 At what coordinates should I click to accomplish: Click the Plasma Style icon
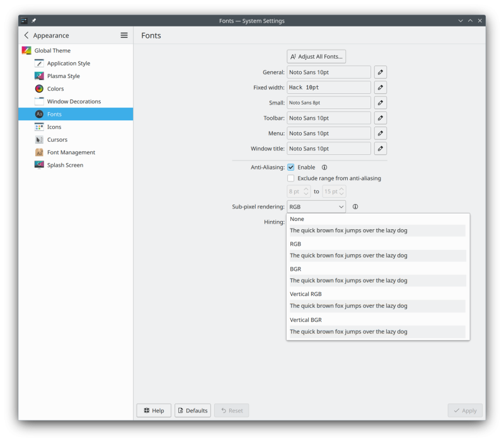(x=39, y=76)
